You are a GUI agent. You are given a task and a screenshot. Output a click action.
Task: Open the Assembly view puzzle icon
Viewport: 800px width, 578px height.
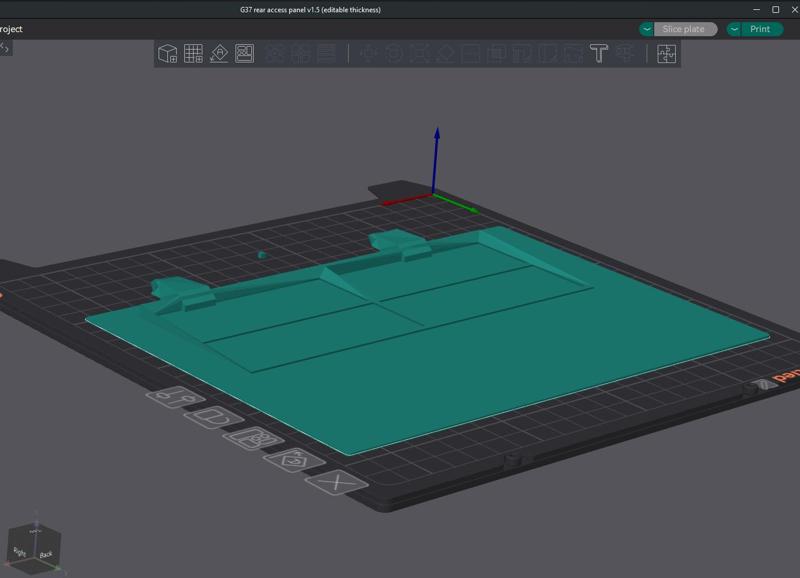(x=667, y=54)
